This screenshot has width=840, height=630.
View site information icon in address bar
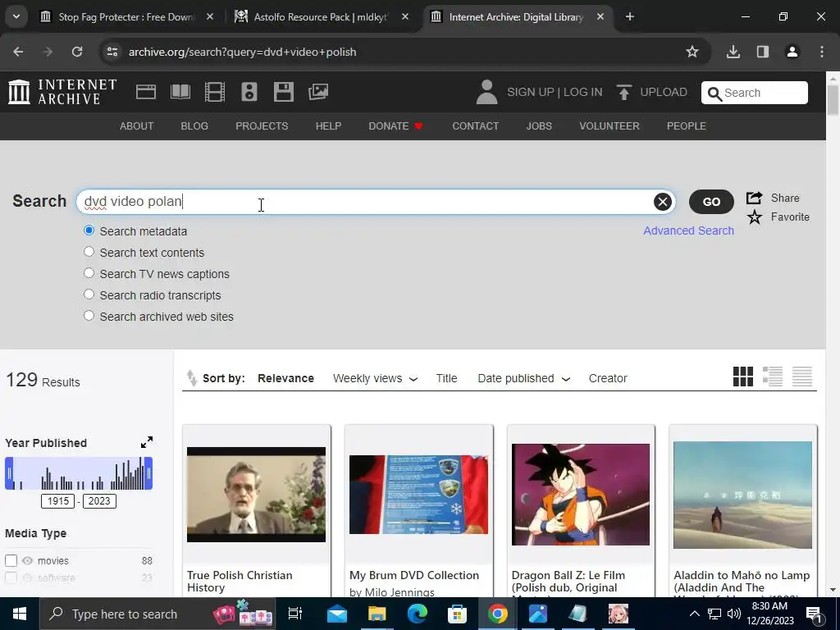pyautogui.click(x=112, y=52)
